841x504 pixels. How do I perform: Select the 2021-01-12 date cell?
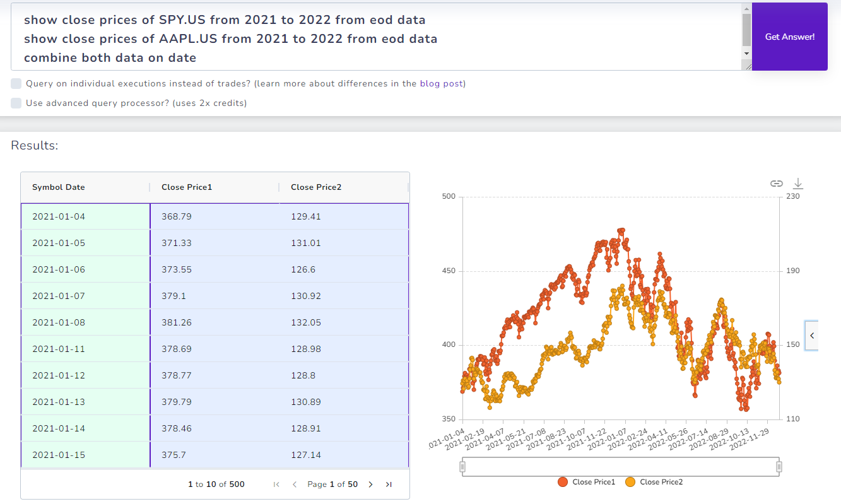pos(85,375)
